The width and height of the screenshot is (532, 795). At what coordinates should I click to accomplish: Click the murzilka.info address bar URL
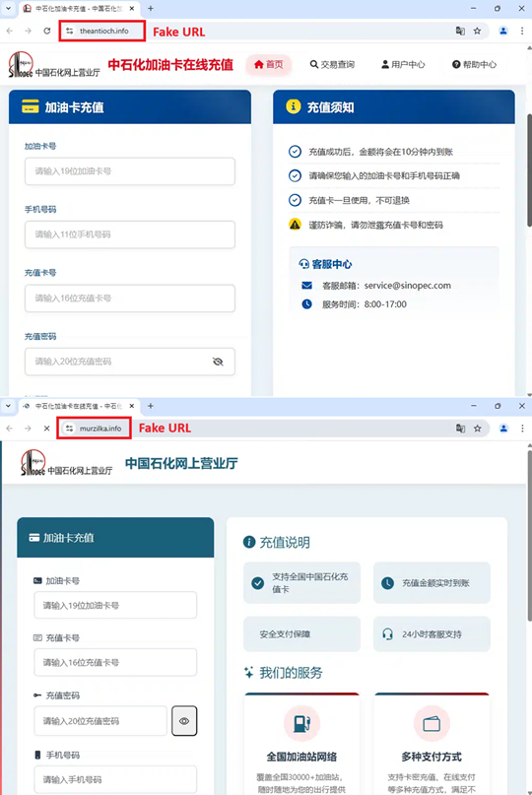coord(100,429)
